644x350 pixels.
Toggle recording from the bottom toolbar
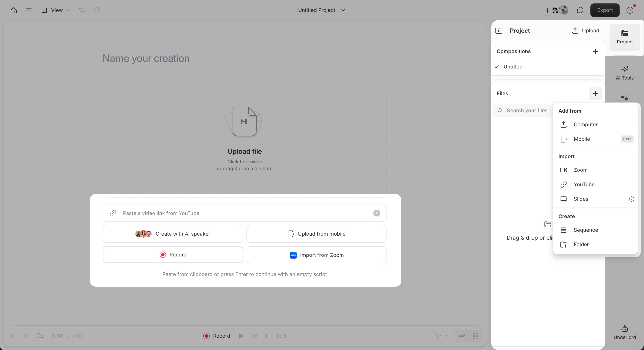pos(216,336)
